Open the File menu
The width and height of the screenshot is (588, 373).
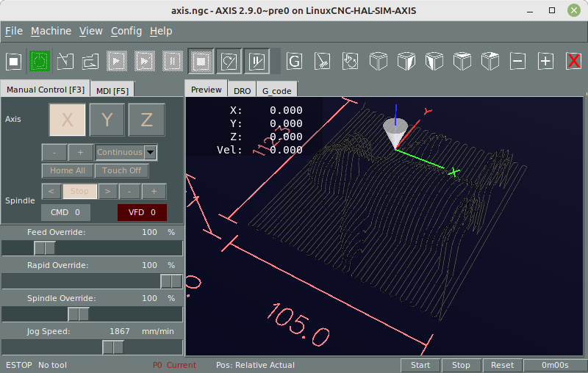pos(14,31)
